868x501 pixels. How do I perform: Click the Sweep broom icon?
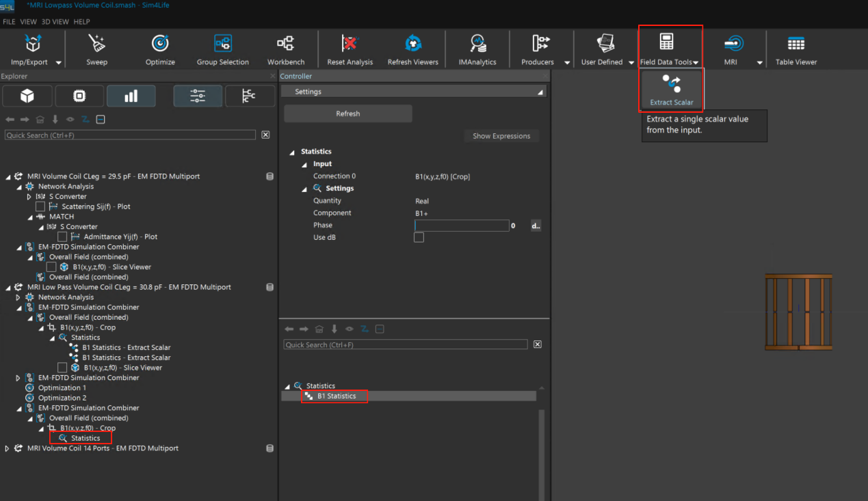click(97, 44)
